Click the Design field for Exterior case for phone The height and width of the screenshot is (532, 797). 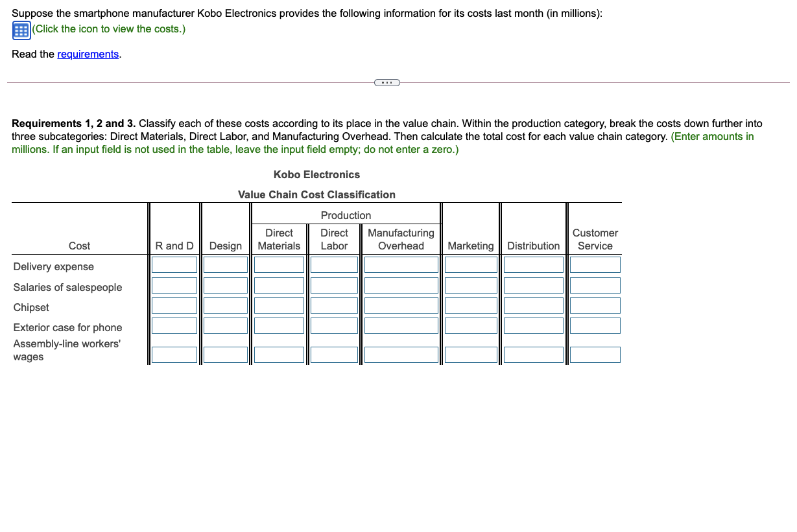pyautogui.click(x=225, y=325)
